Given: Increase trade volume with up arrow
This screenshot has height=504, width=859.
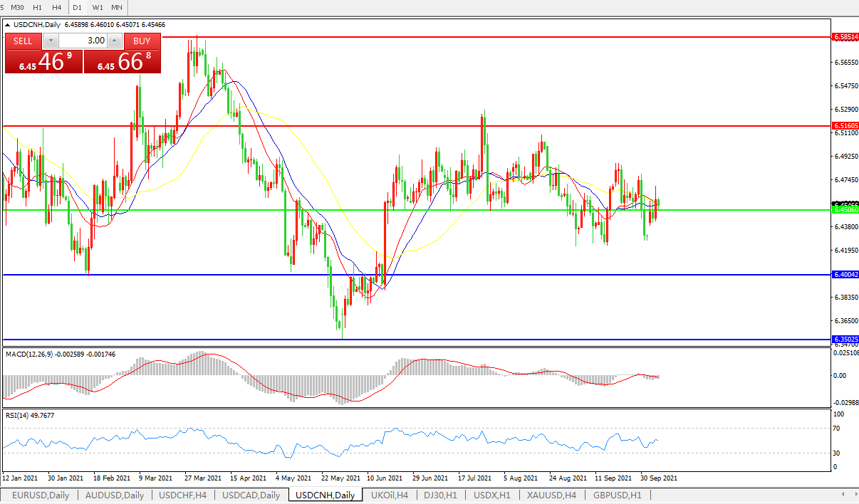Looking at the screenshot, I should [x=115, y=41].
